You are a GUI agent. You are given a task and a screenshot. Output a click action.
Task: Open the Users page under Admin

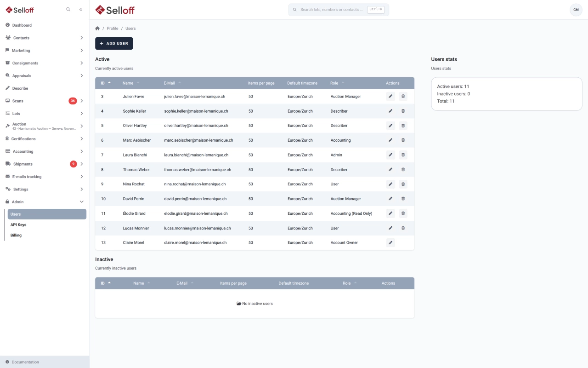(x=47, y=214)
